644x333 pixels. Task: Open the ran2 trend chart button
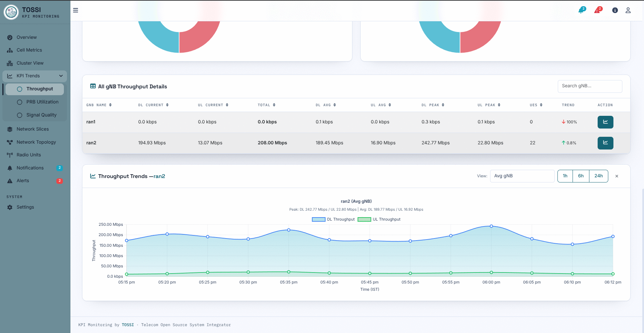tap(605, 143)
